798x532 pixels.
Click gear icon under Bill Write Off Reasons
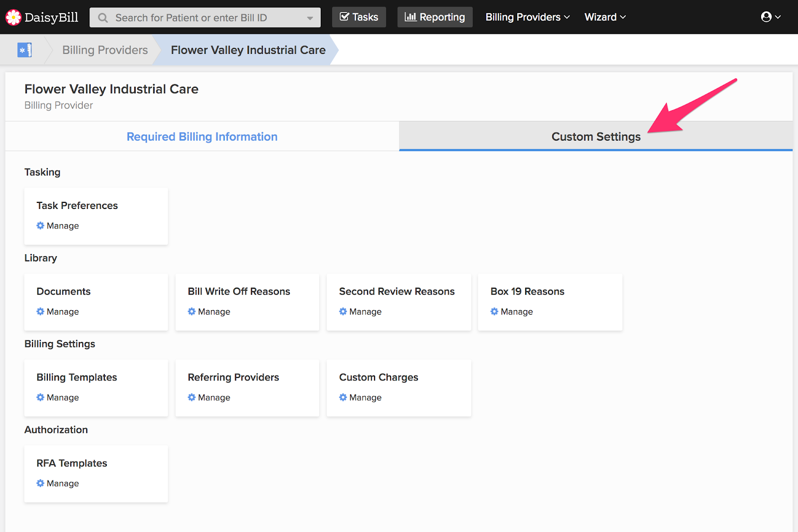[192, 312]
